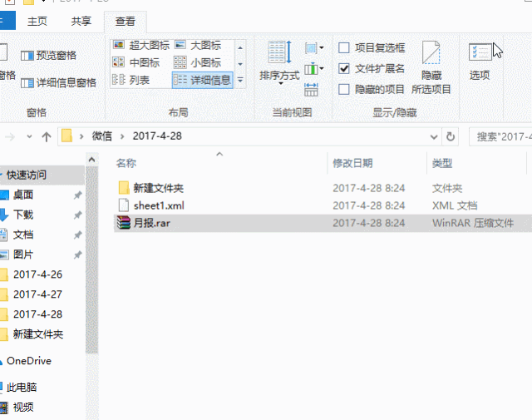Open 图片 in quick access

[23, 254]
